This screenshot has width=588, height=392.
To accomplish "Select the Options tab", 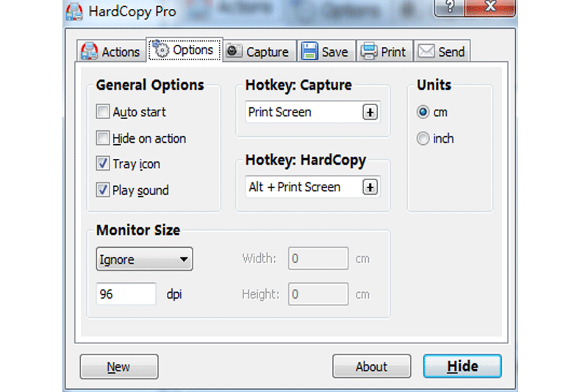I will click(x=184, y=49).
